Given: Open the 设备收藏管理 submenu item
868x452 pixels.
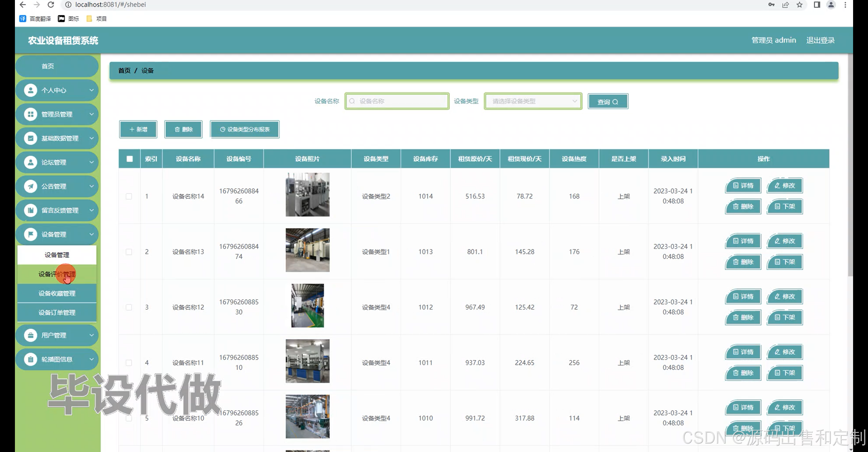Looking at the screenshot, I should [x=57, y=293].
